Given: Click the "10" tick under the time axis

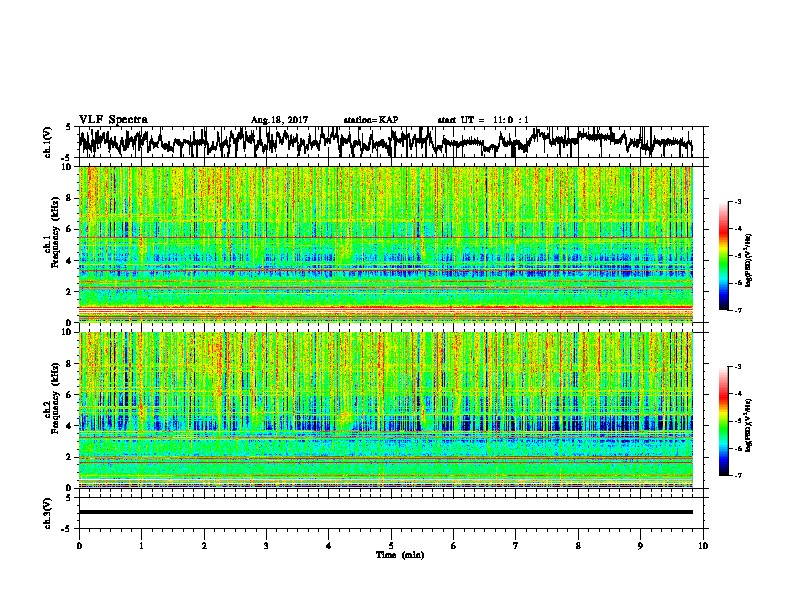Looking at the screenshot, I should (703, 546).
